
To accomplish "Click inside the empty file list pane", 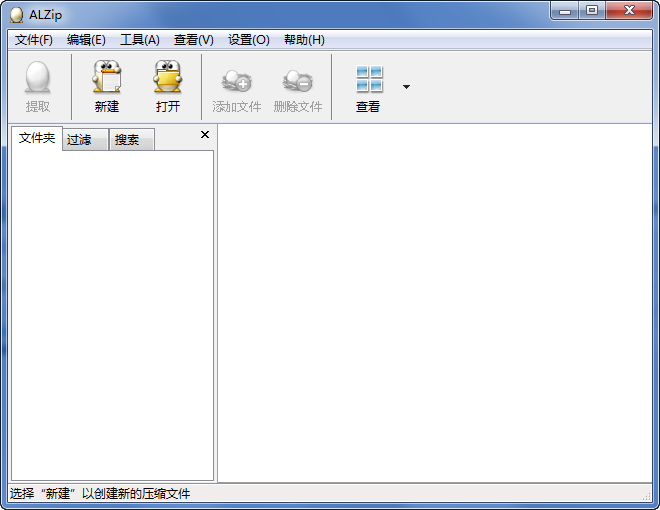I will coord(435,300).
